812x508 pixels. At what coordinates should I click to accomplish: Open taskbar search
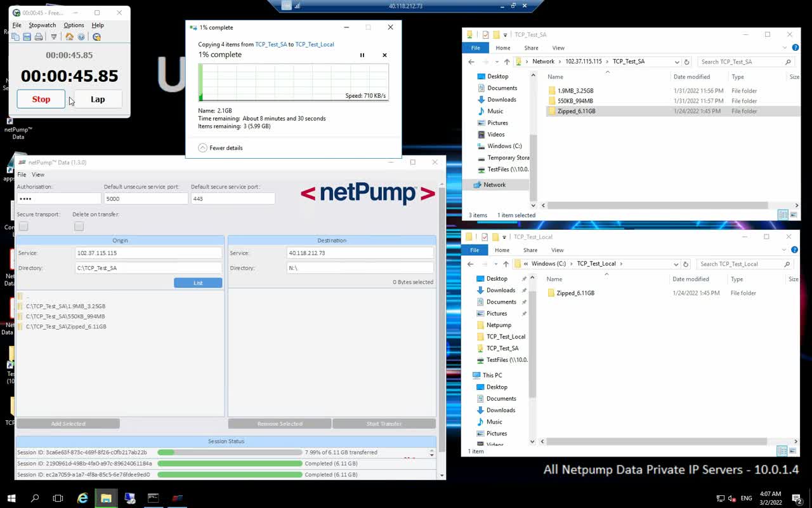(35, 498)
